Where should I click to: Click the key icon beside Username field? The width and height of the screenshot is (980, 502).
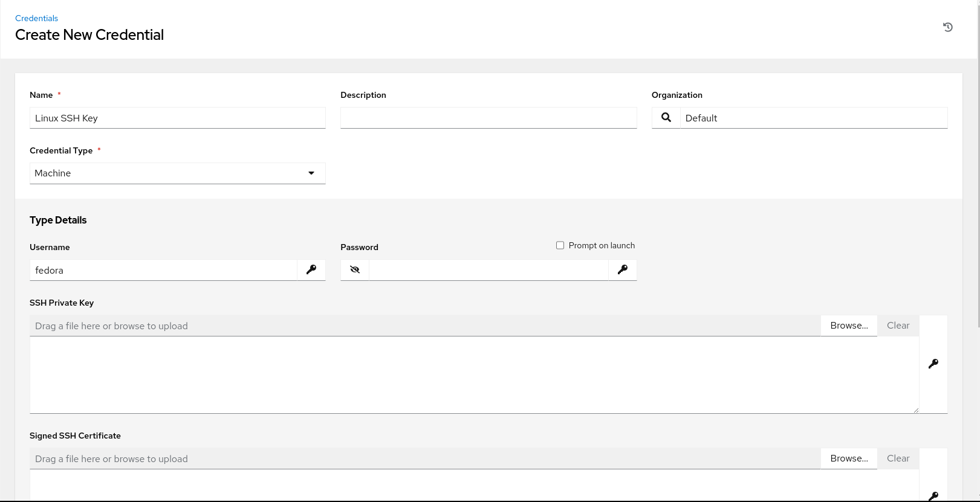tap(311, 270)
